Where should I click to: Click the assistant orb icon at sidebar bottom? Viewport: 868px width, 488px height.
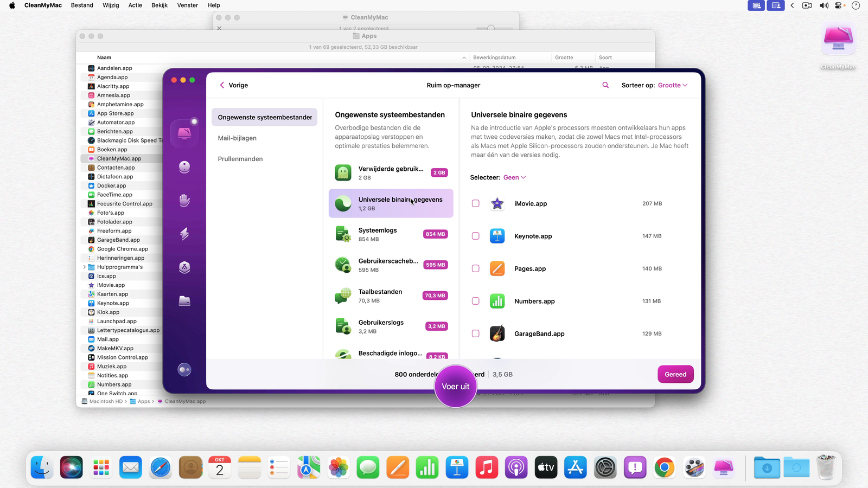pyautogui.click(x=184, y=370)
